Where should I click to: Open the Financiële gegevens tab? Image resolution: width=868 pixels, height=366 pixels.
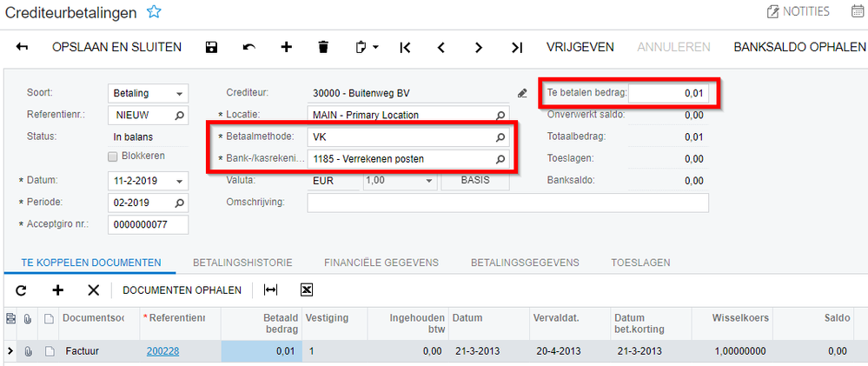381,263
